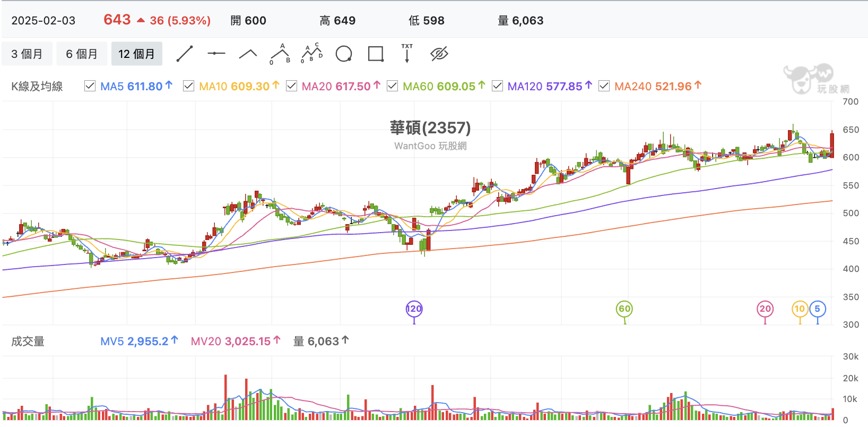Viewport: 868px width, 427px height.
Task: Pick the circle drawing tool
Action: pyautogui.click(x=344, y=54)
